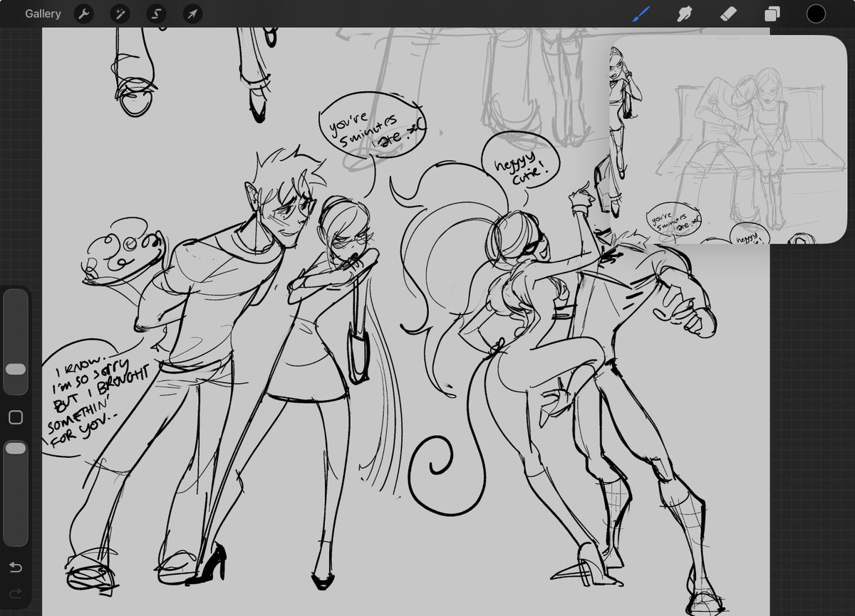Viewport: 855px width, 616px height.
Task: Select the Transform arrow tool
Action: (192, 14)
